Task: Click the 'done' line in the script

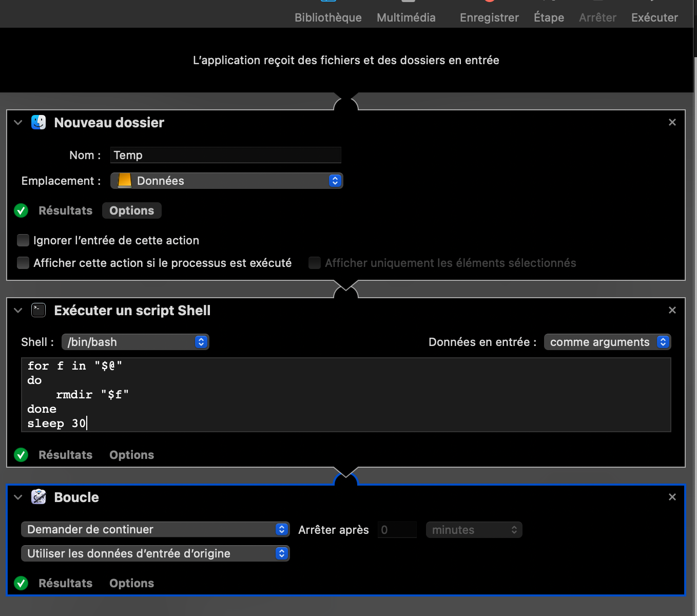Action: 42,409
